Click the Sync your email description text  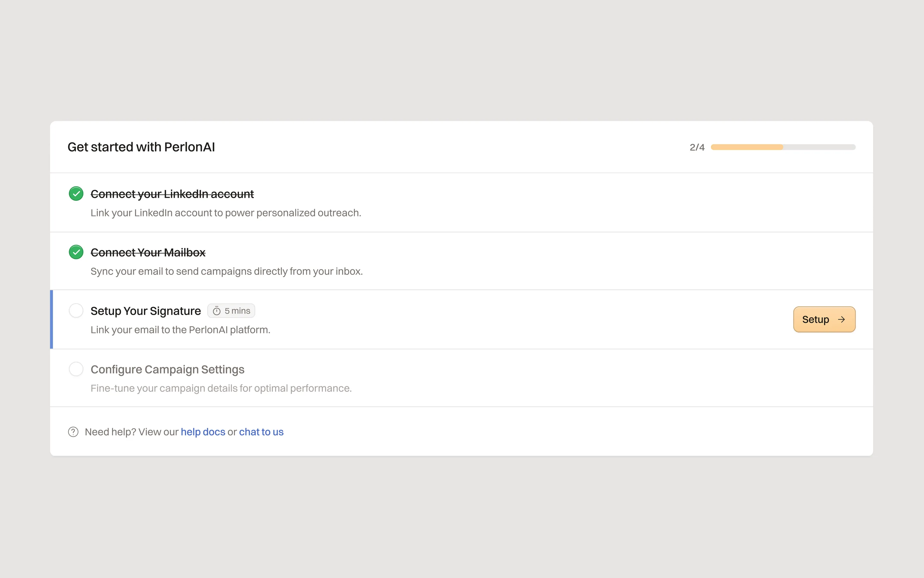pos(227,271)
